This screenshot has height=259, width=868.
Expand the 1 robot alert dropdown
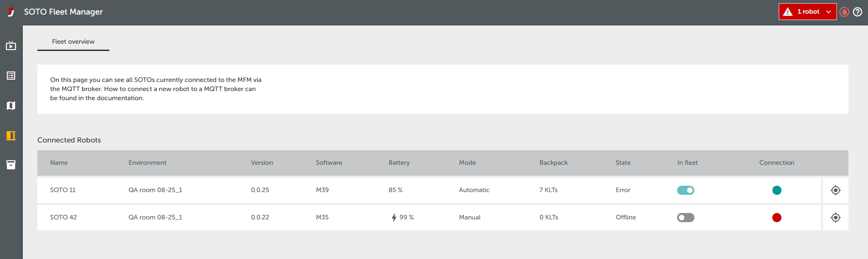[x=807, y=12]
